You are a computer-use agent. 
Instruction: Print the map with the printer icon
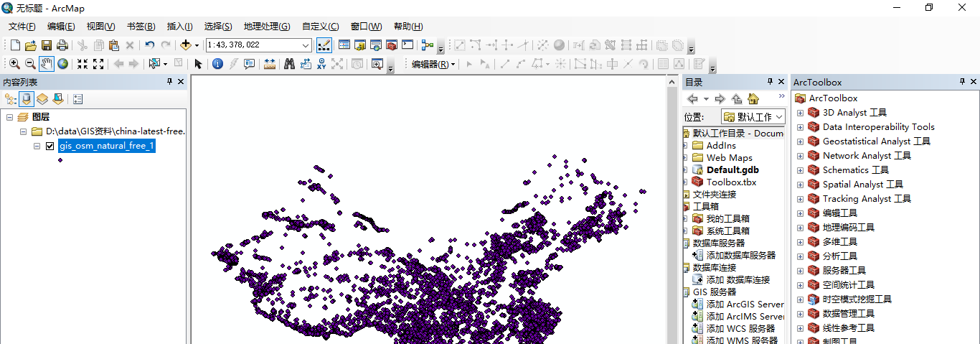(x=62, y=45)
